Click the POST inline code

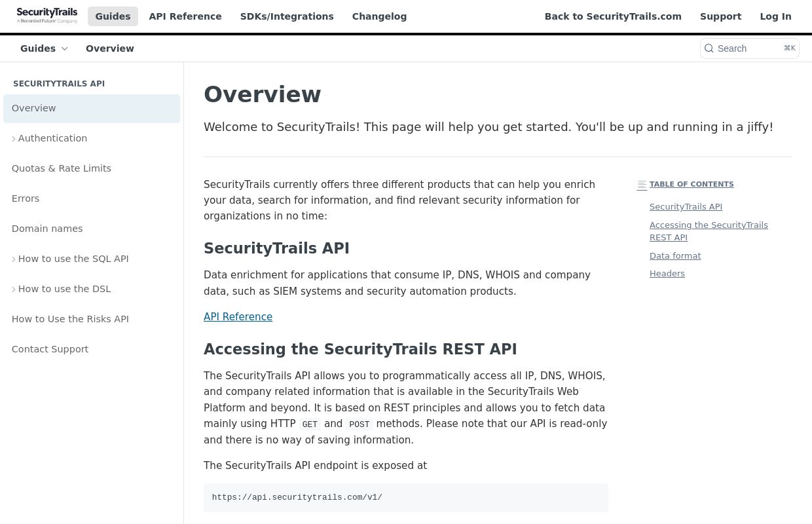pyautogui.click(x=360, y=424)
